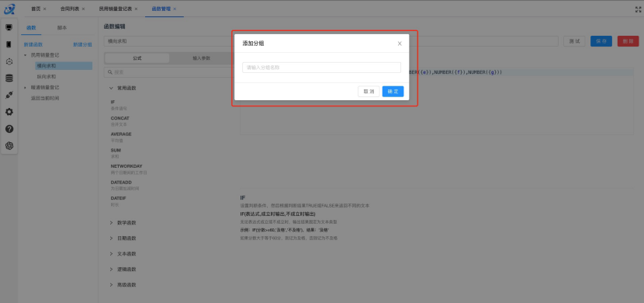The height and width of the screenshot is (303, 644).
Task: Select 返回当前时间 in the tree
Action: click(45, 98)
